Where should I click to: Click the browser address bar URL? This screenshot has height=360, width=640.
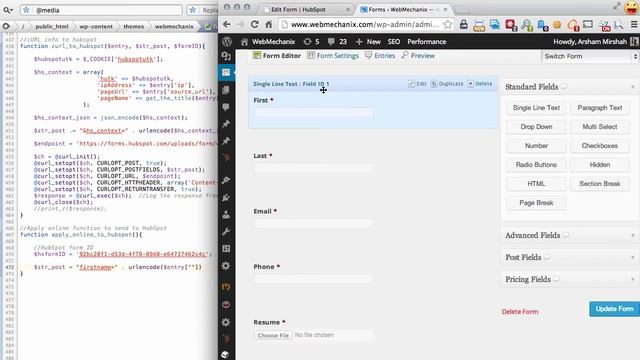click(364, 24)
